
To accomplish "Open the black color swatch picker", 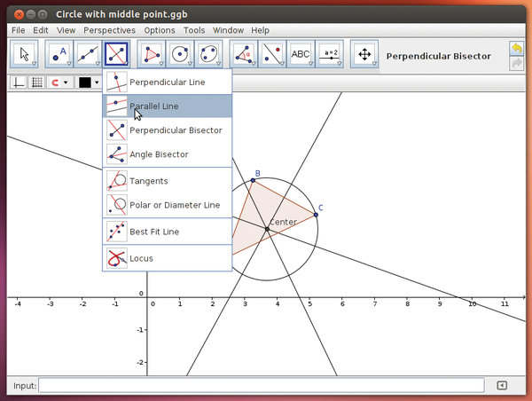I will click(88, 83).
